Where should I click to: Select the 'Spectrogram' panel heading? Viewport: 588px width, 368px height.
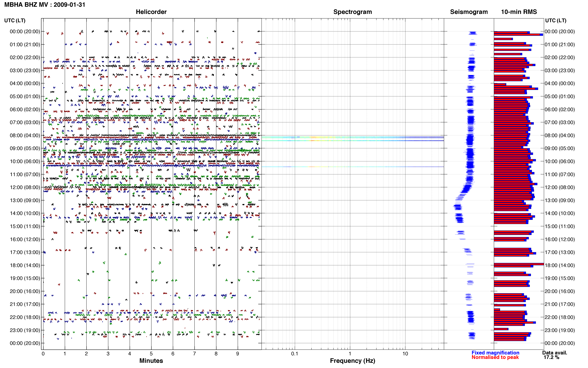point(352,12)
